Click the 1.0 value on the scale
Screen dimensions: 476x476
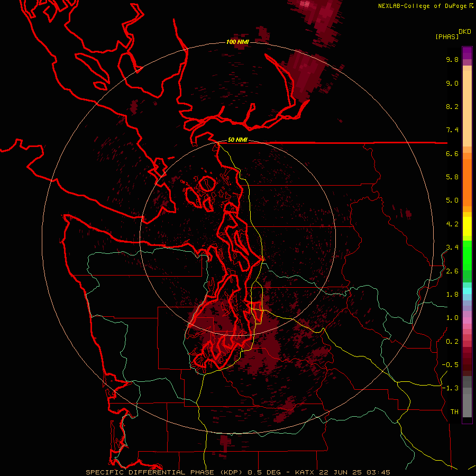[x=452, y=318]
